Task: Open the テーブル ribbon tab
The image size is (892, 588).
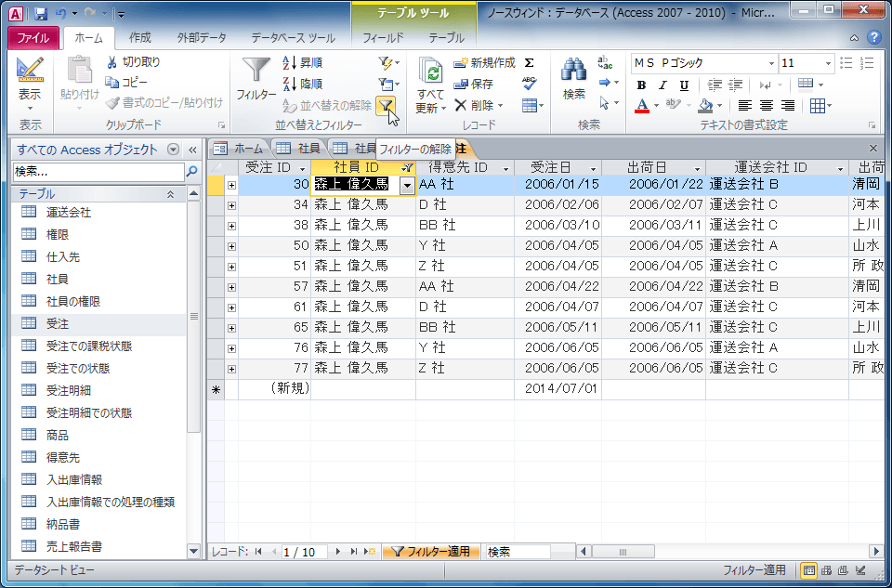Action: pos(447,38)
